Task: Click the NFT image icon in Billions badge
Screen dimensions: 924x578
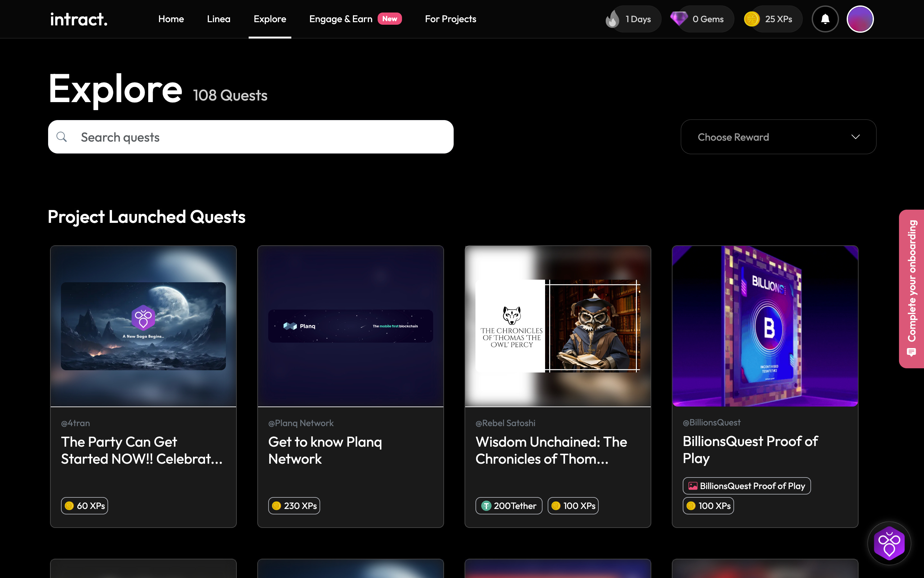Action: click(x=693, y=486)
